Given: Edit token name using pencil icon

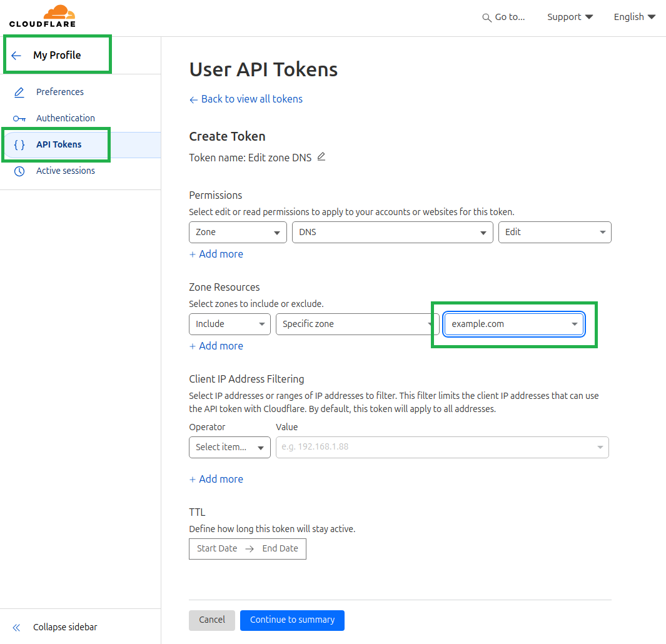Looking at the screenshot, I should coord(321,157).
